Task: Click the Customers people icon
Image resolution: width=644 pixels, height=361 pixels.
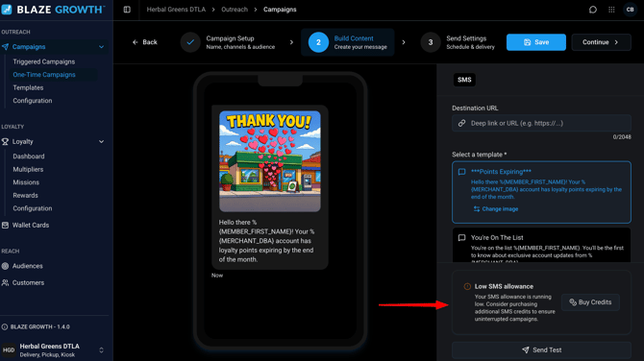Action: (5, 282)
